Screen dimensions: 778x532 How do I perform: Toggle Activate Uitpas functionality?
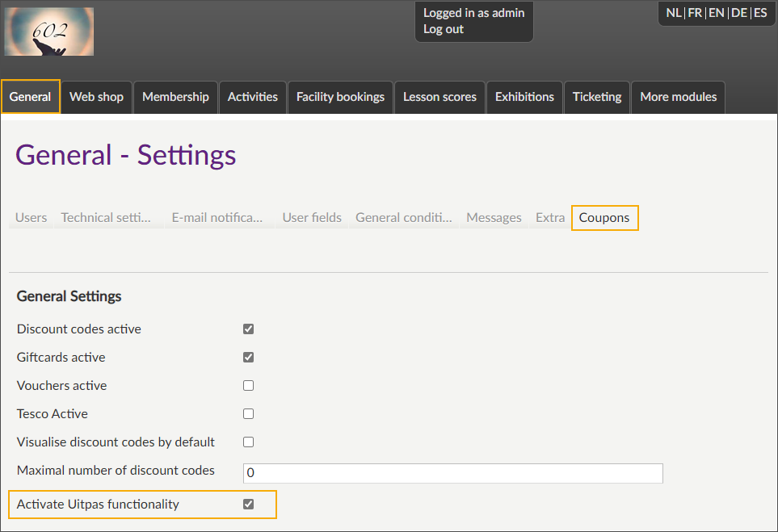pyautogui.click(x=248, y=503)
